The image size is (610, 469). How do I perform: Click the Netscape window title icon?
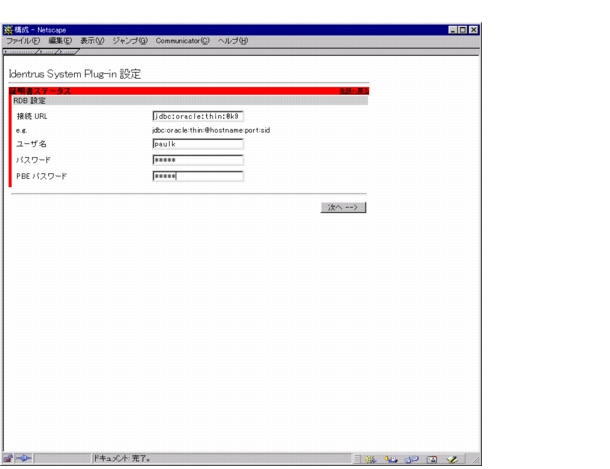tap(8, 30)
